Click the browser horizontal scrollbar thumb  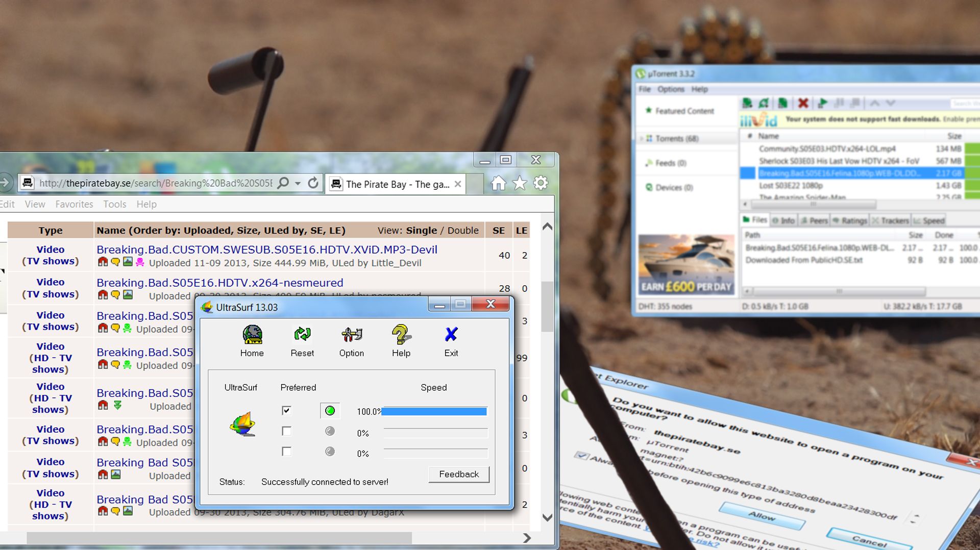click(219, 538)
